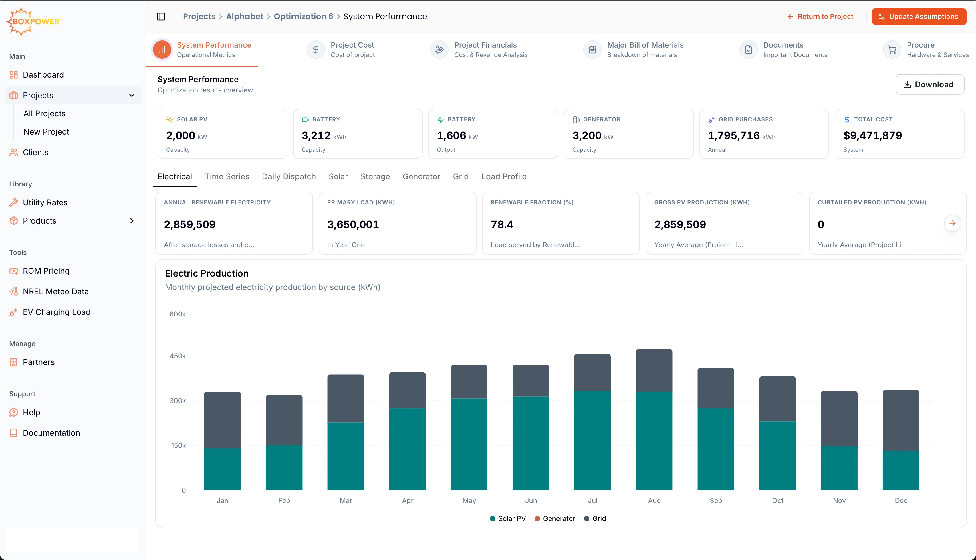Image resolution: width=976 pixels, height=560 pixels.
Task: Click the Curtailed PV Production value 0
Action: [x=821, y=225]
